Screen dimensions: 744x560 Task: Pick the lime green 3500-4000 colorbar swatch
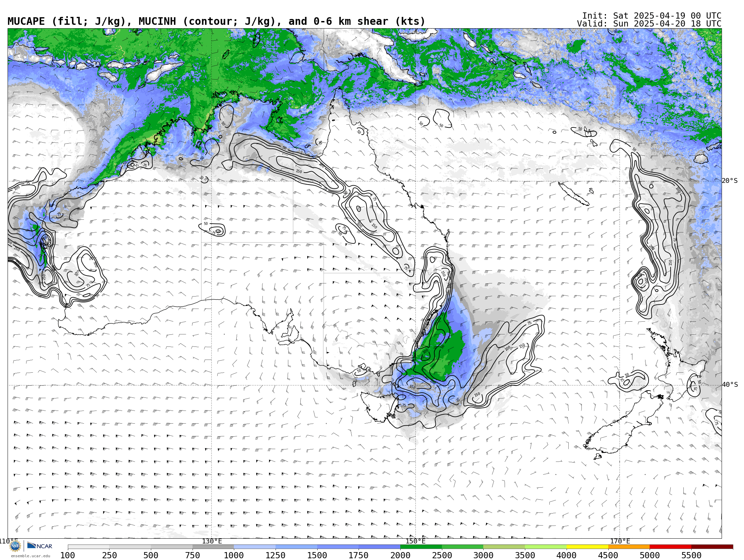546,547
